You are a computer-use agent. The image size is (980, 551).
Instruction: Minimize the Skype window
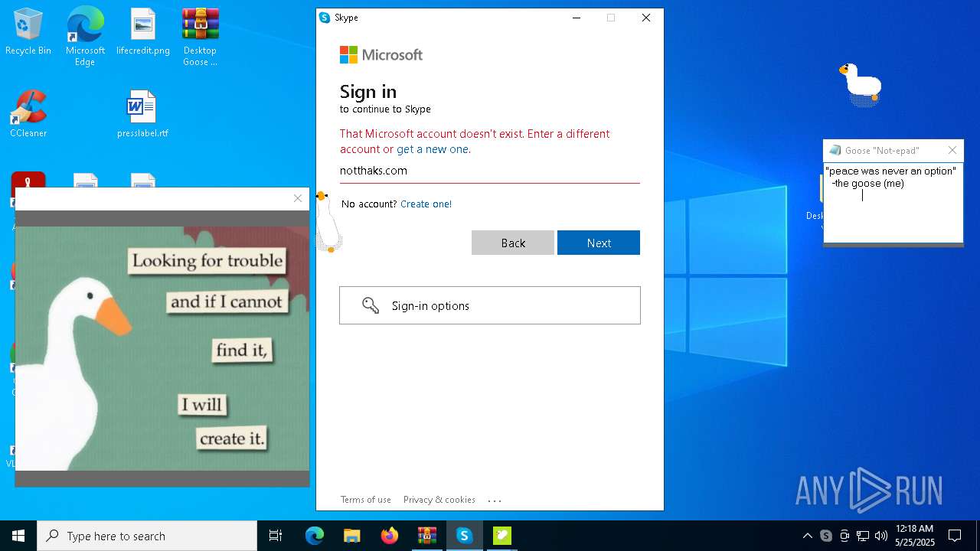[x=577, y=18]
